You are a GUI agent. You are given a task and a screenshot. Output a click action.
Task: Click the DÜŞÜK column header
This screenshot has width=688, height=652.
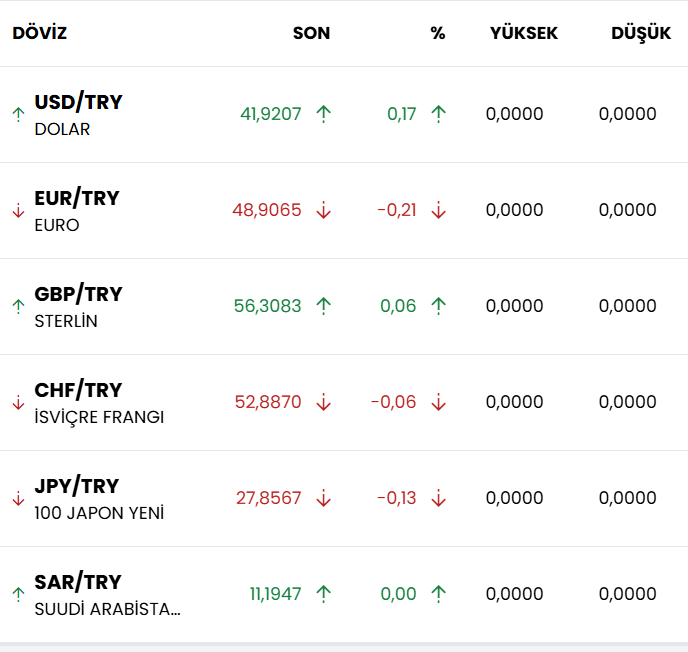tap(640, 33)
